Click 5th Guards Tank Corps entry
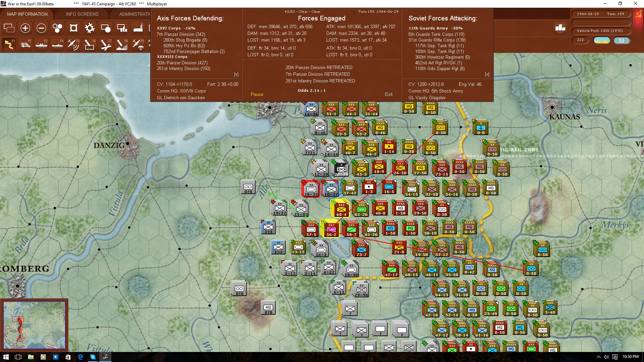Image resolution: width=644 pixels, height=362 pixels. click(x=436, y=34)
